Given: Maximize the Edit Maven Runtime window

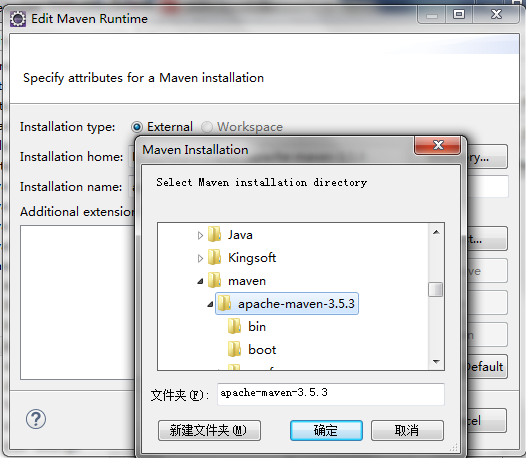Looking at the screenshot, I should (x=459, y=14).
